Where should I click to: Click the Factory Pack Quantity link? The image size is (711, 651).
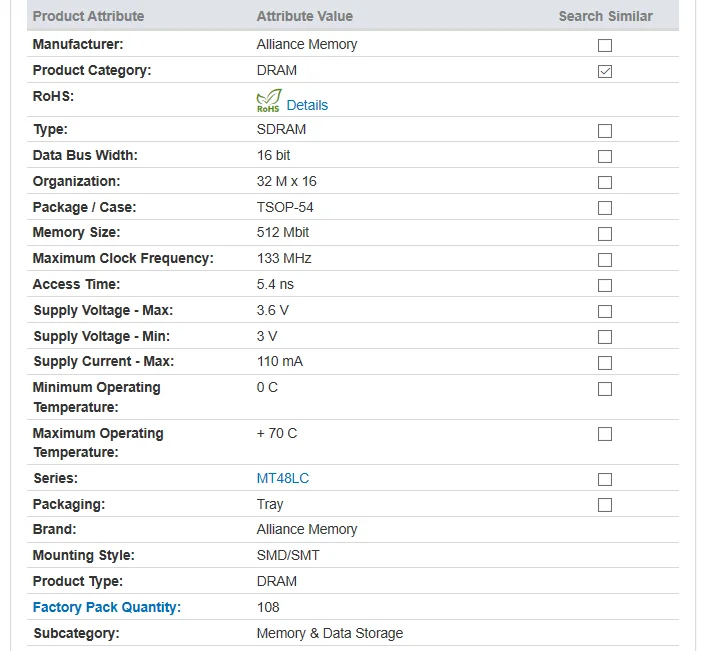click(x=107, y=607)
